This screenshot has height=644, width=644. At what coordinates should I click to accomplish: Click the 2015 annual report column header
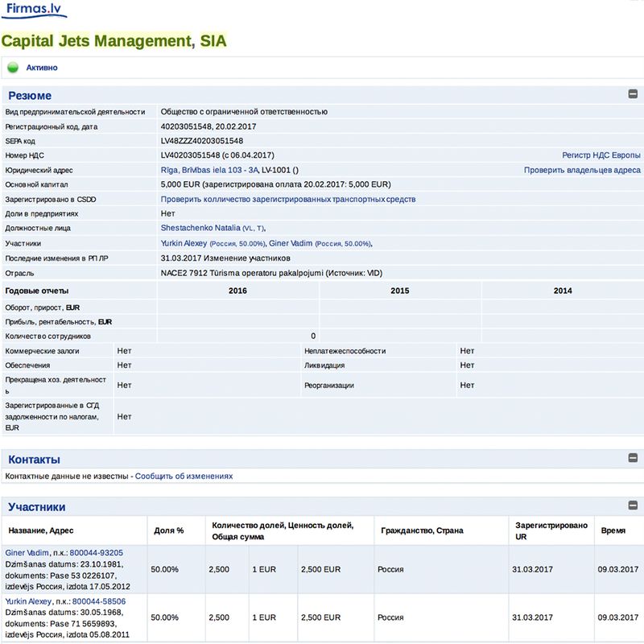click(x=400, y=291)
